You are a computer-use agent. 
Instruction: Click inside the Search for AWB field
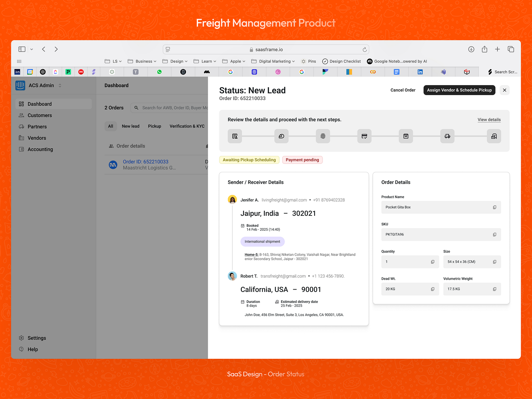click(170, 107)
